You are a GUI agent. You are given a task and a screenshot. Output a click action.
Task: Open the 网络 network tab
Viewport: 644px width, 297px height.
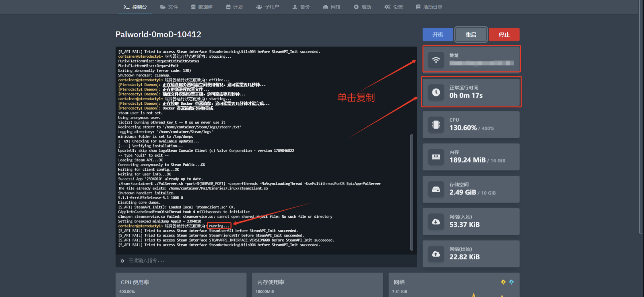click(332, 7)
